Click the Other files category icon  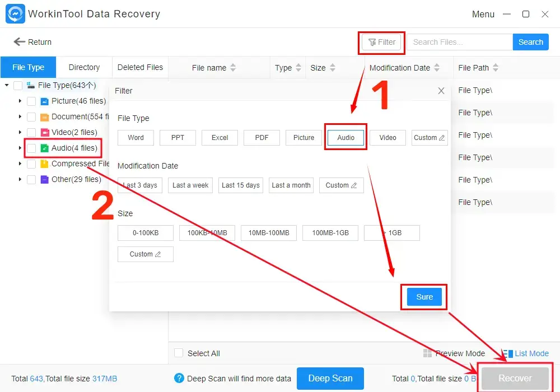click(x=44, y=179)
